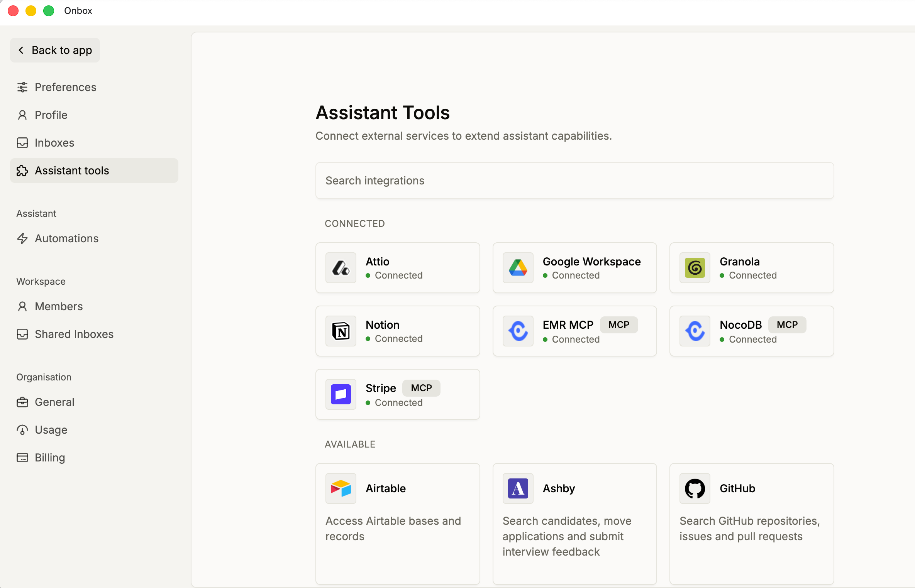Open the Google Workspace integration card

575,268
